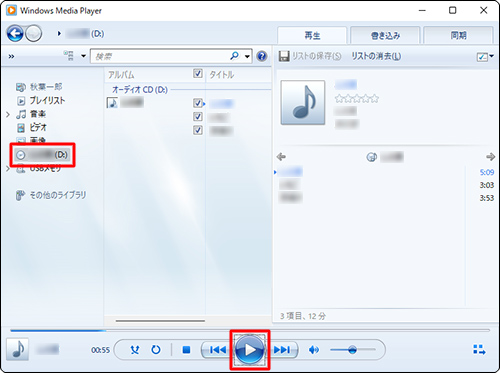This screenshot has width=500, height=373.
Task: Expand the hidden toolbar commands chevron
Action: [x=11, y=56]
